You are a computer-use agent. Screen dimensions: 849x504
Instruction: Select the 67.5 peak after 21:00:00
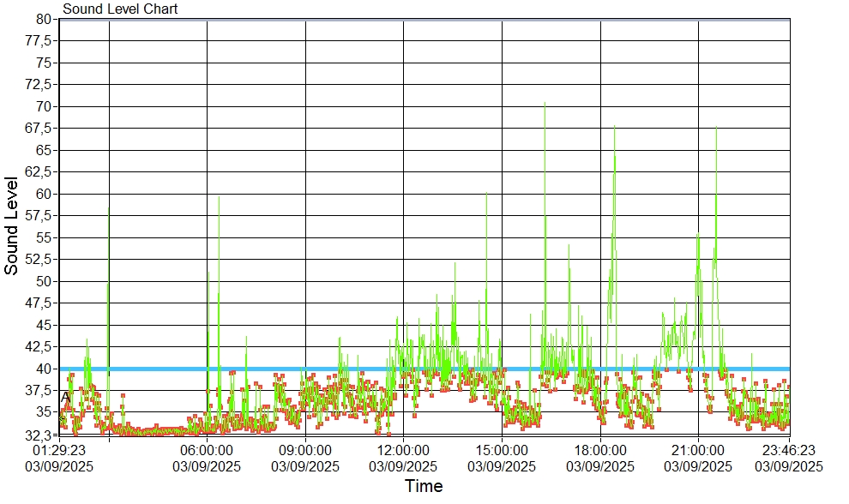click(716, 129)
